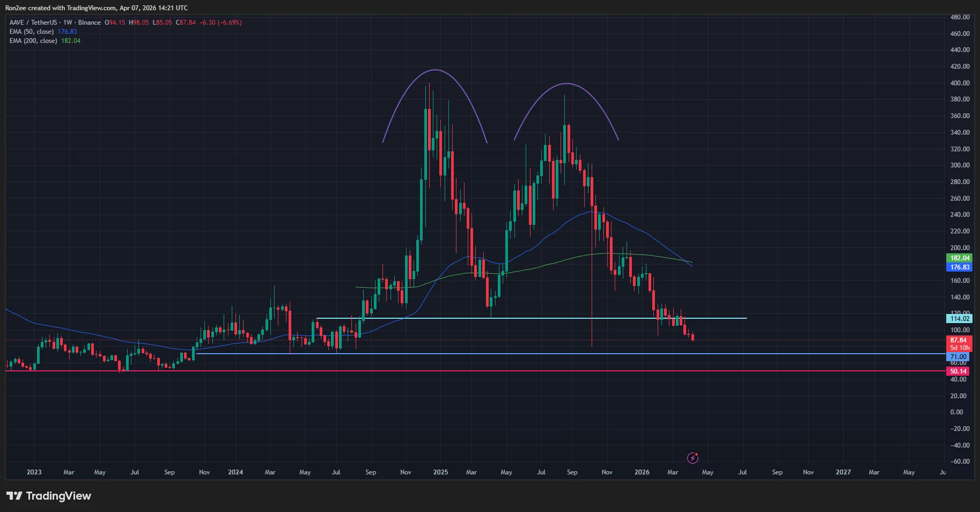
Task: Toggle visibility of the EMA (50, close) indicator
Action: pyautogui.click(x=31, y=31)
